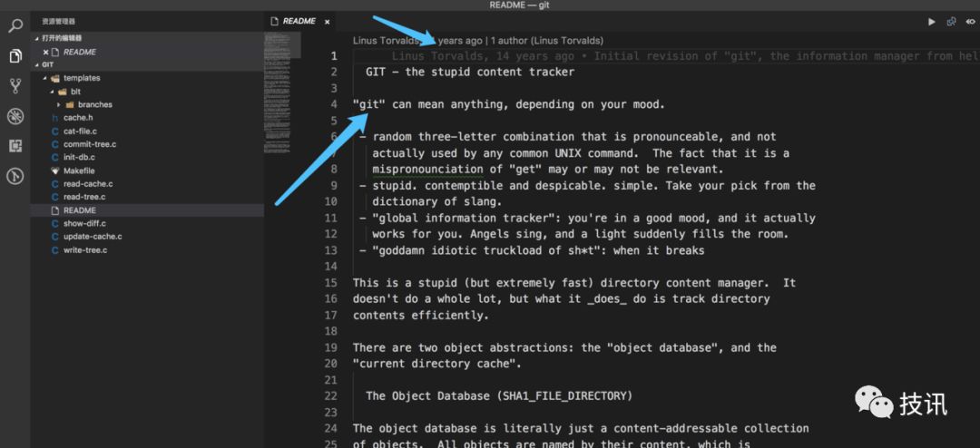This screenshot has width=980, height=448.
Task: Click the open changes icon in editor toolbar
Action: tap(951, 21)
